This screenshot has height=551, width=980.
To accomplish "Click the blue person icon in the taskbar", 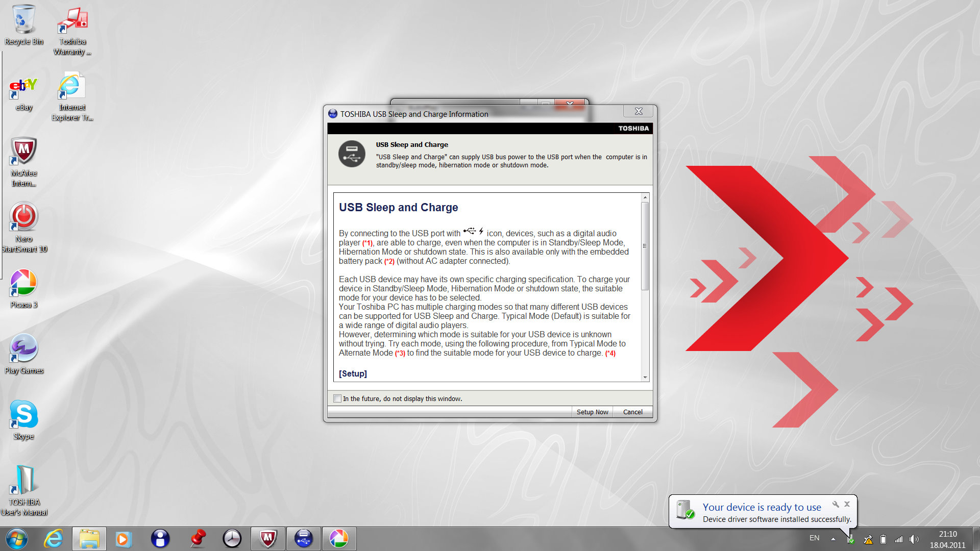I will click(160, 539).
